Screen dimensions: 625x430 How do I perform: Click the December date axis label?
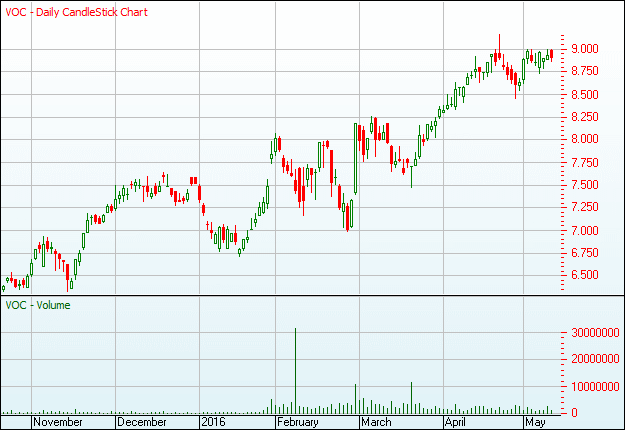[142, 422]
